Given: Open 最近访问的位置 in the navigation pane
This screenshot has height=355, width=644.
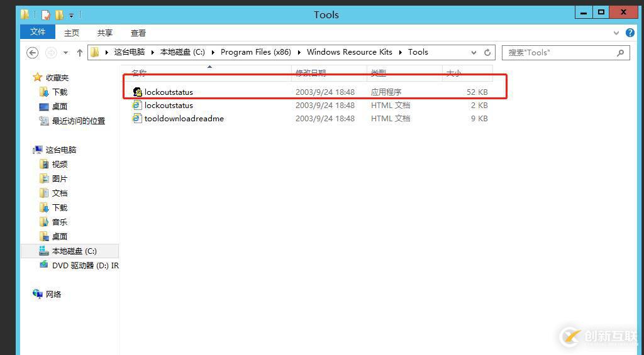Looking at the screenshot, I should (x=79, y=121).
